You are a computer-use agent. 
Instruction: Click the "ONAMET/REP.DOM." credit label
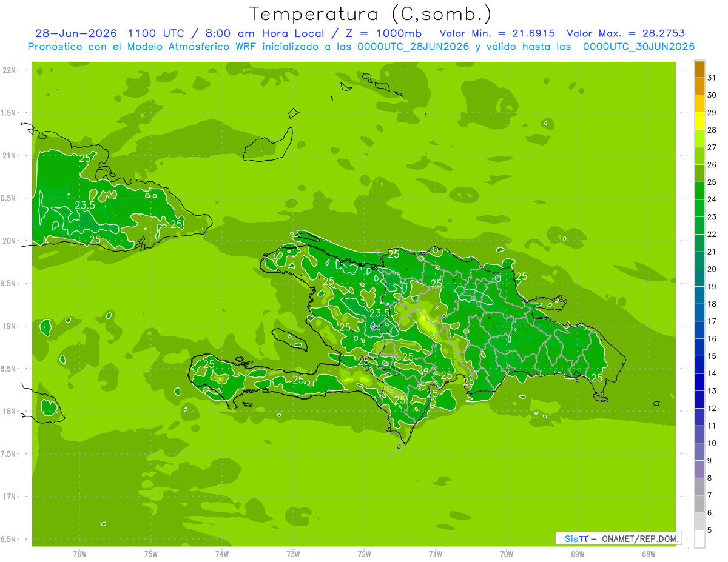tap(641, 538)
